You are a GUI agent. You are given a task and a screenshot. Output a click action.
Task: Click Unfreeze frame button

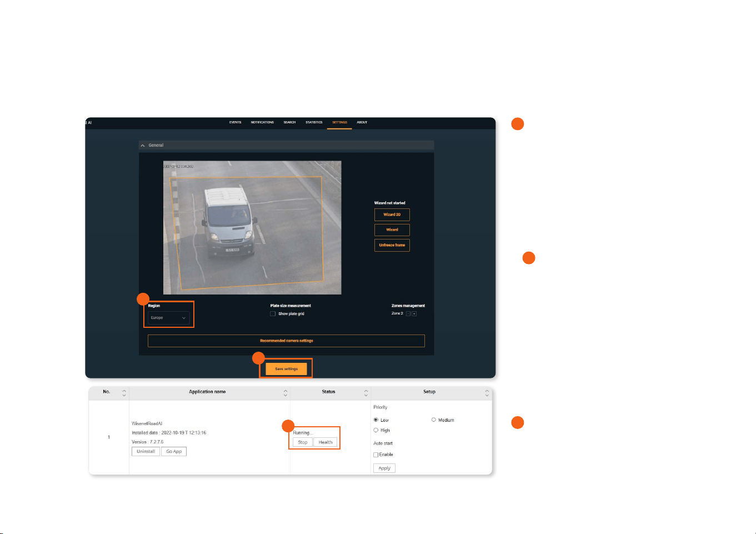coord(392,245)
